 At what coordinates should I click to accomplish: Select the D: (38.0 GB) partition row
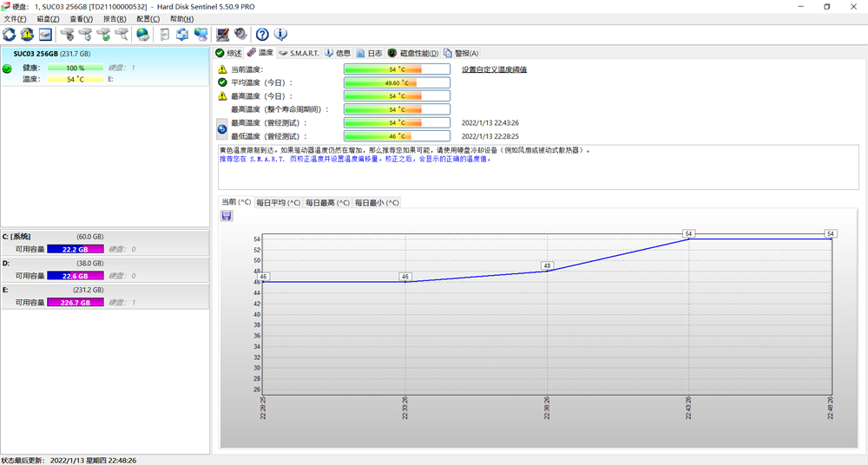coord(105,269)
